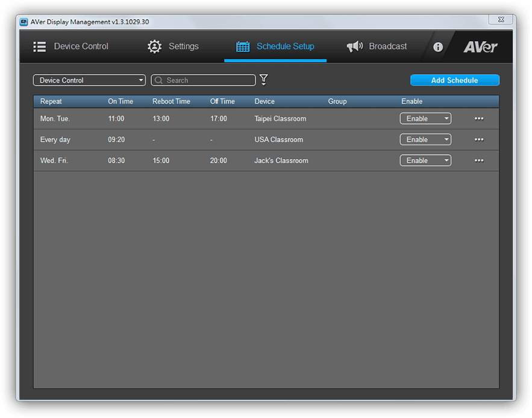Select the Wed. Fri. repeat cell

click(54, 161)
